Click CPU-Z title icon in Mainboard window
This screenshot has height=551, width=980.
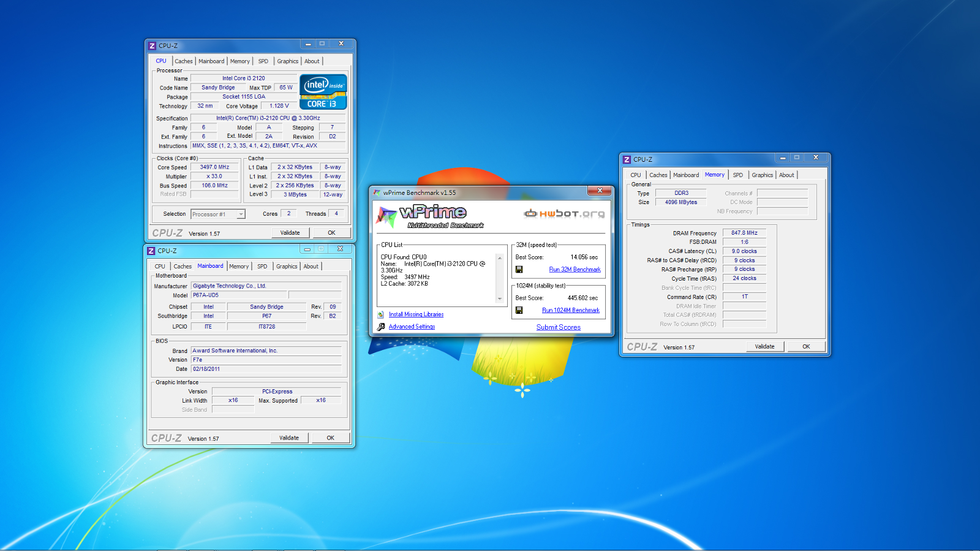pyautogui.click(x=151, y=251)
